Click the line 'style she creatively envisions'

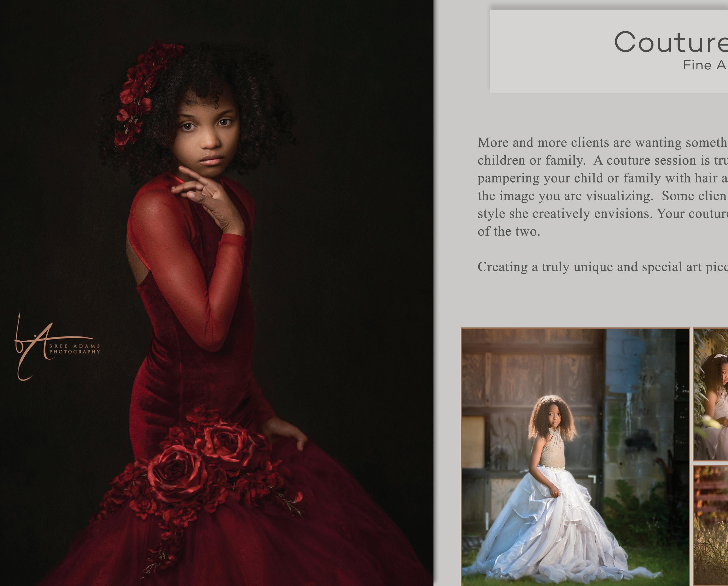pyautogui.click(x=602, y=214)
